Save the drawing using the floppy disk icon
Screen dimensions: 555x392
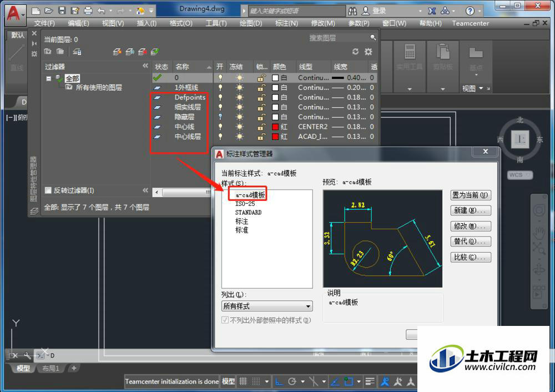(x=62, y=11)
